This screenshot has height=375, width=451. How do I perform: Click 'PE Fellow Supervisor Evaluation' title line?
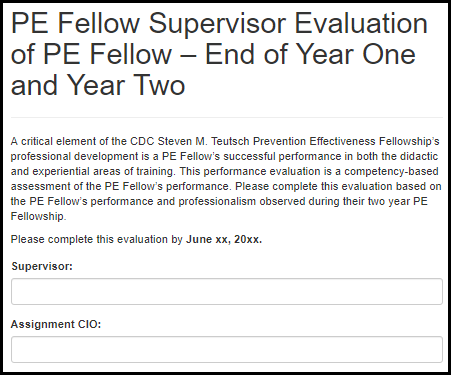219,24
